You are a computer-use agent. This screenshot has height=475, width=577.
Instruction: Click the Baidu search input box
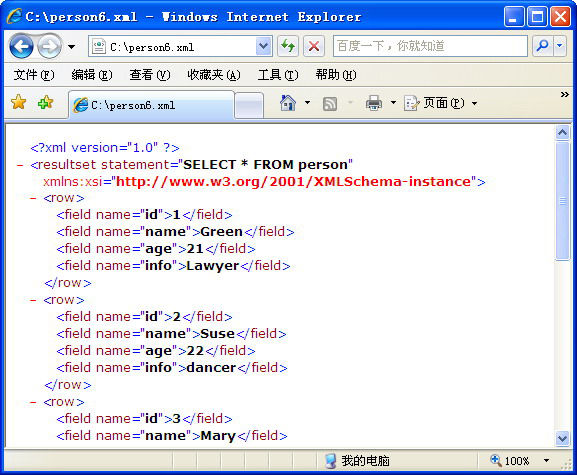point(430,46)
